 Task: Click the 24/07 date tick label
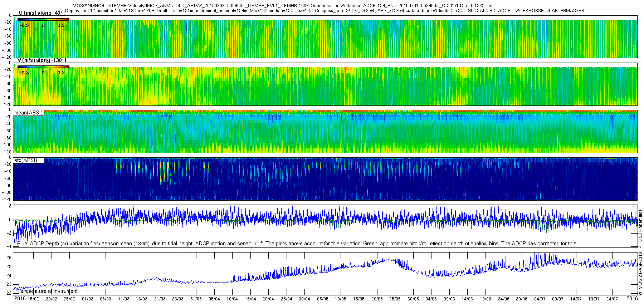coord(612,299)
